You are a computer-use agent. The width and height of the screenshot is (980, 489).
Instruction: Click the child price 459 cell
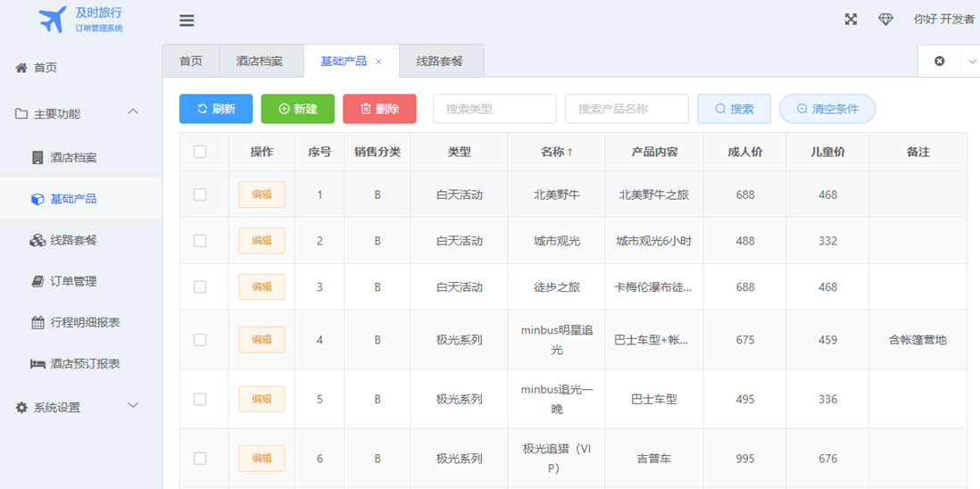pos(827,340)
